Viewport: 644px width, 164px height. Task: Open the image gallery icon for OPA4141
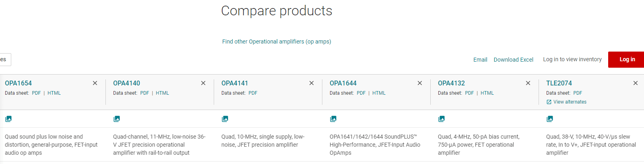pyautogui.click(x=225, y=119)
